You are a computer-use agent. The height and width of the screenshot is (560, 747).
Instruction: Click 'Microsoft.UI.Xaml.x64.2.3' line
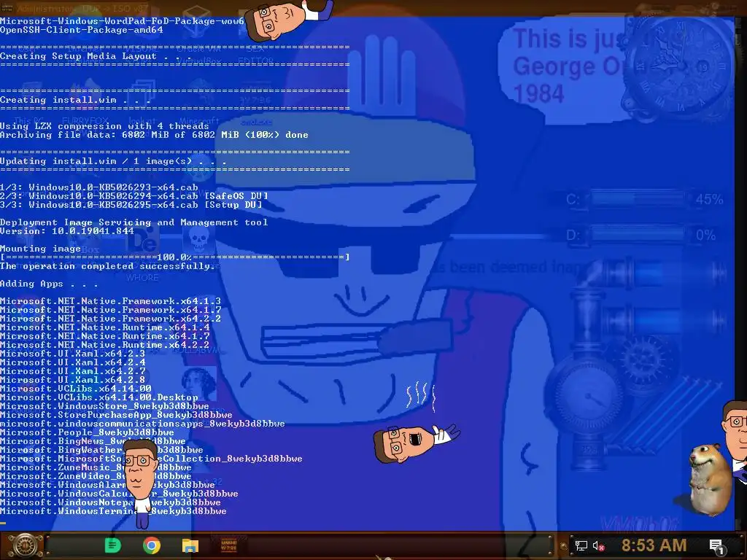[x=72, y=354]
